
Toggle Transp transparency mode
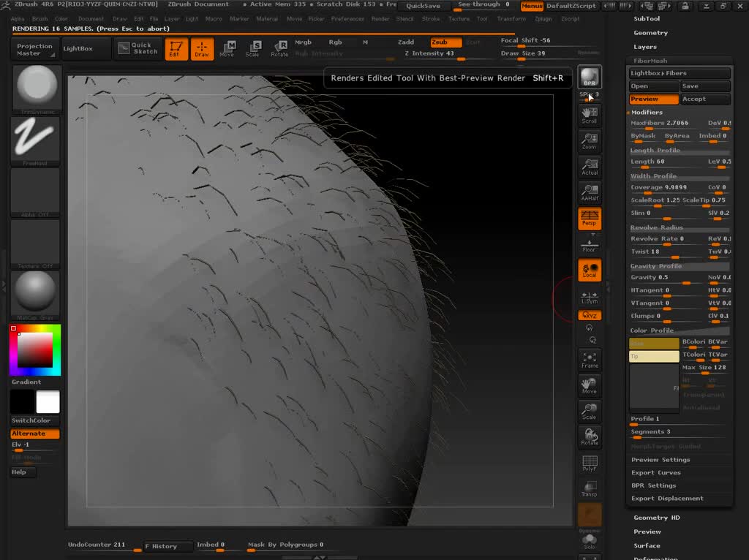click(x=590, y=489)
